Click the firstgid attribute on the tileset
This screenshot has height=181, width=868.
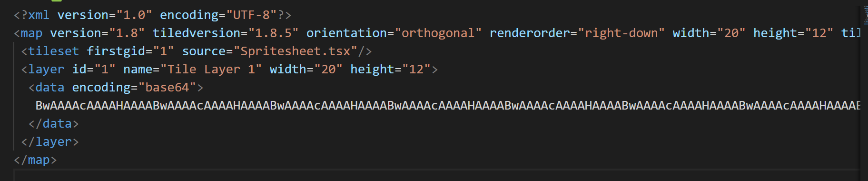tap(116, 51)
